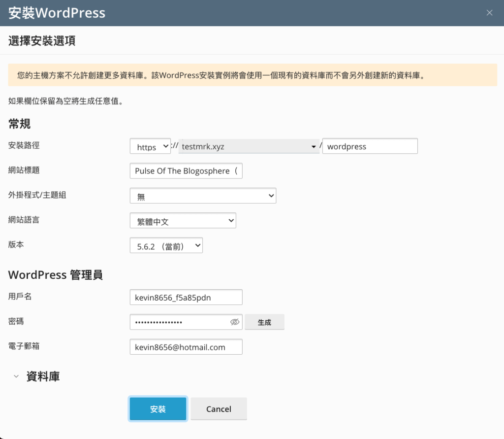504x439 pixels.
Task: Click the 如果欄位保留為空將生成任意值 note
Action: point(65,101)
